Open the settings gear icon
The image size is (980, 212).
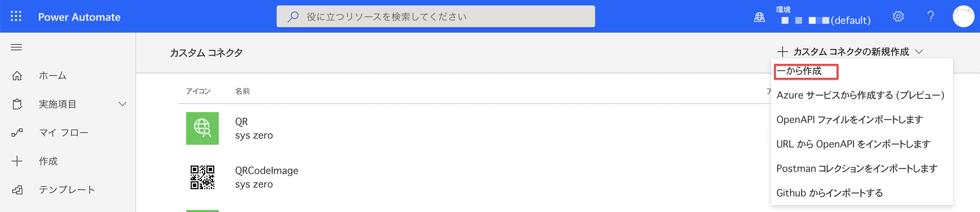898,16
